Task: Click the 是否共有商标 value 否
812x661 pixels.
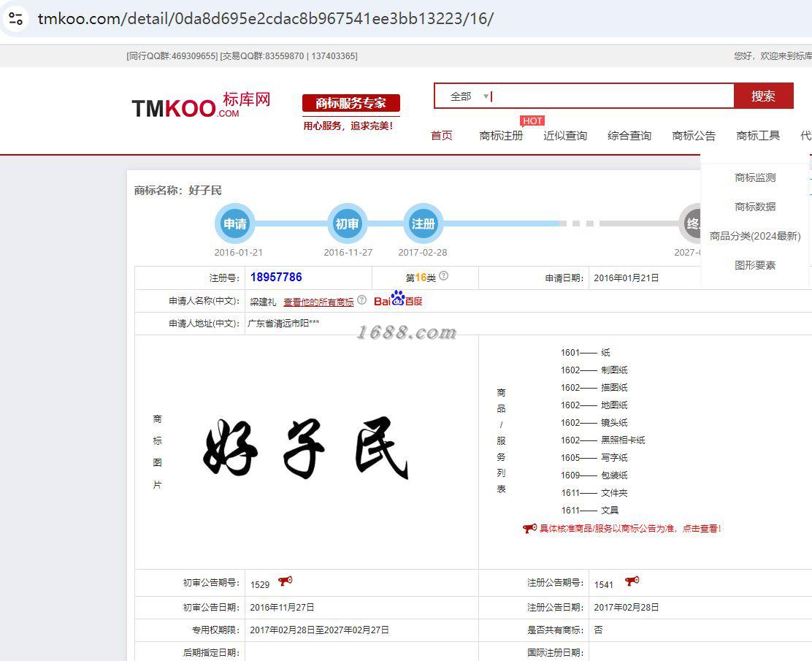Action: click(x=598, y=630)
